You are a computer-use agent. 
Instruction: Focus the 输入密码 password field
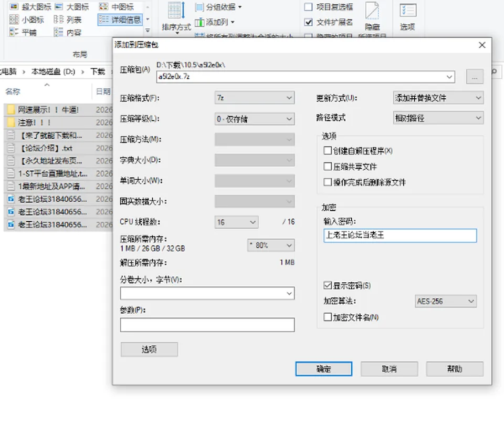coord(400,235)
